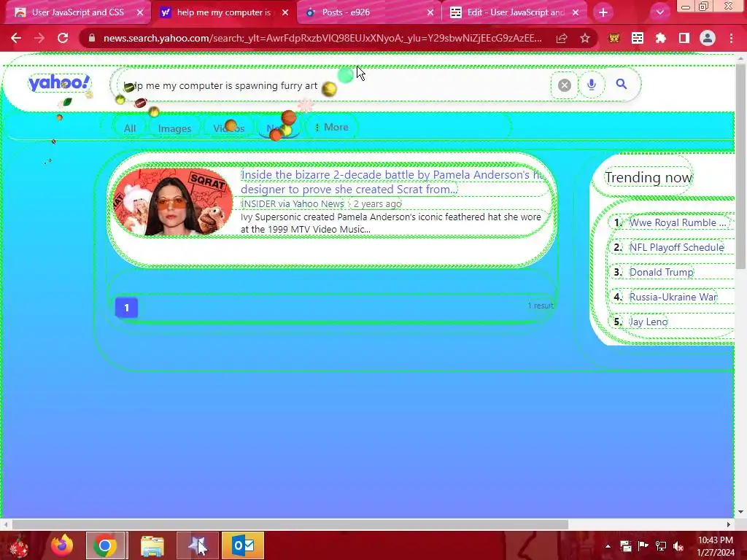Image resolution: width=747 pixels, height=560 pixels.
Task: Bookmark this page with the star icon
Action: click(x=585, y=38)
